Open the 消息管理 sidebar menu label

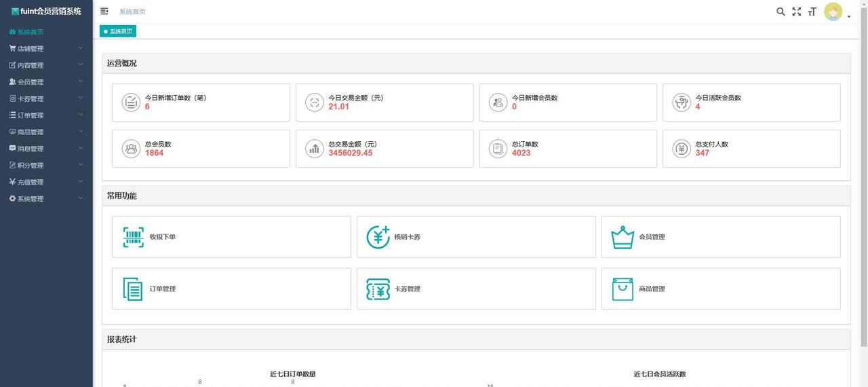pyautogui.click(x=31, y=149)
